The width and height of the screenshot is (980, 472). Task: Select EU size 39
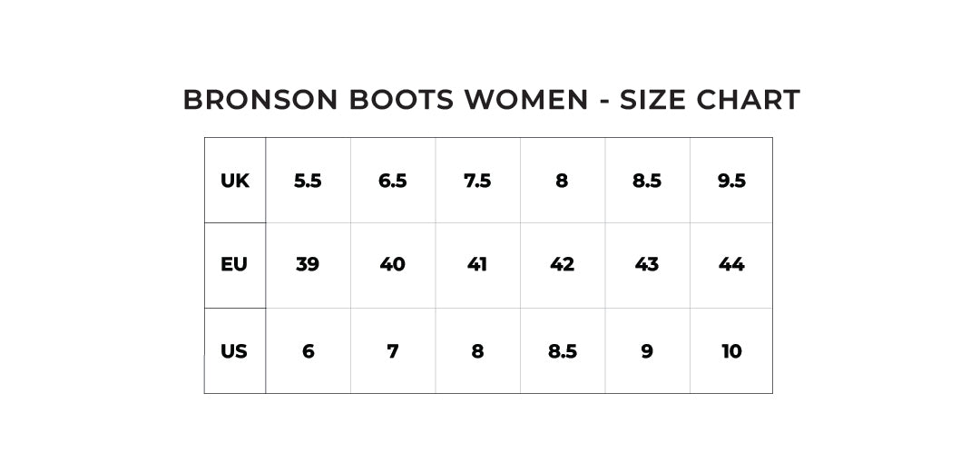[x=308, y=265]
